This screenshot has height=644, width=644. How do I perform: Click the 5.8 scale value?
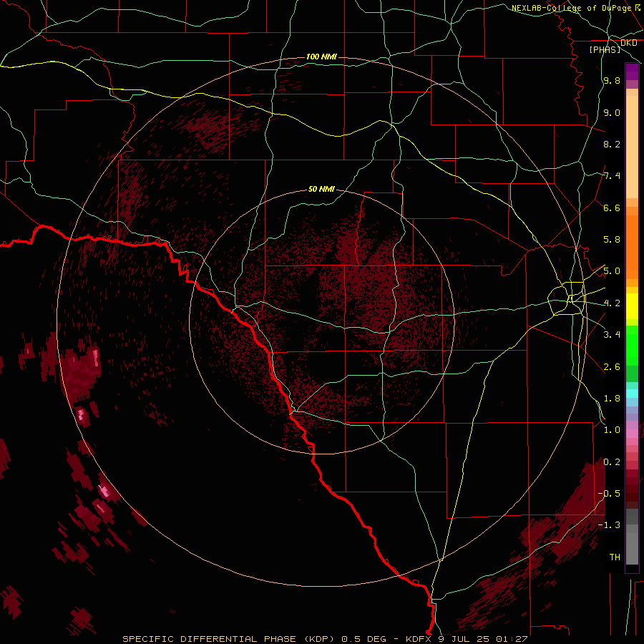612,240
